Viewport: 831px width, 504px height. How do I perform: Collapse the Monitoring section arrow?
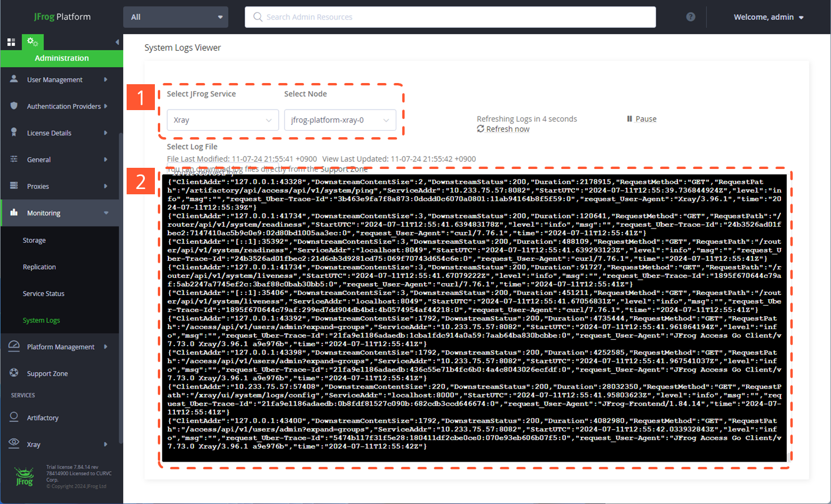[106, 213]
